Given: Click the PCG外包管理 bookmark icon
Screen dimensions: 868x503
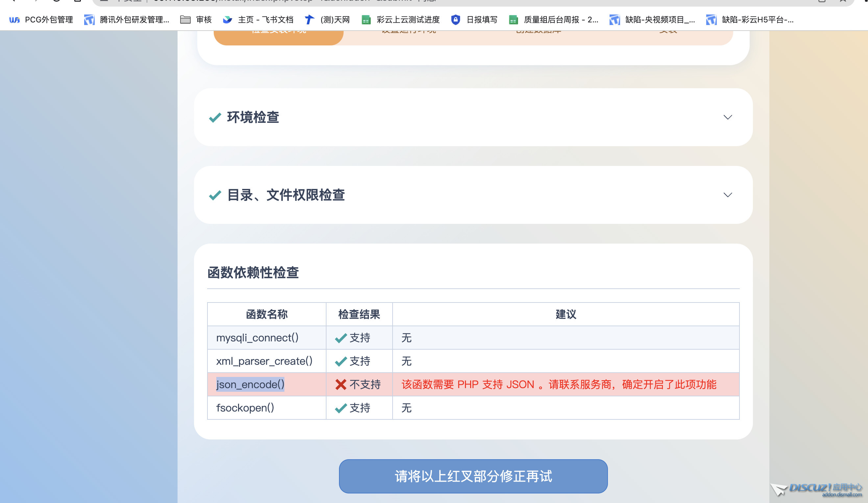Looking at the screenshot, I should pyautogui.click(x=14, y=20).
